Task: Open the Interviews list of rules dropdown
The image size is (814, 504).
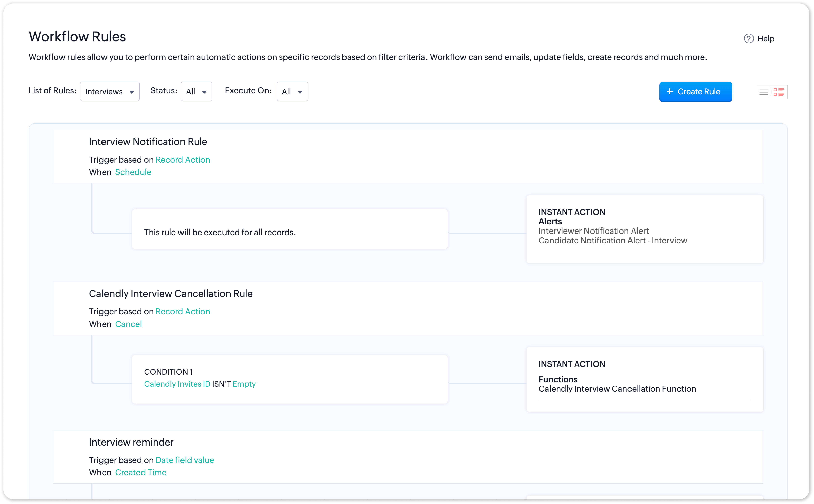Action: click(110, 92)
